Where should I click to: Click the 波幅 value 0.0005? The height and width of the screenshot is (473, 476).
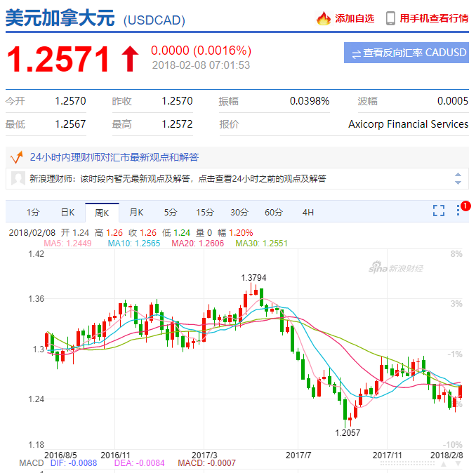[453, 101]
